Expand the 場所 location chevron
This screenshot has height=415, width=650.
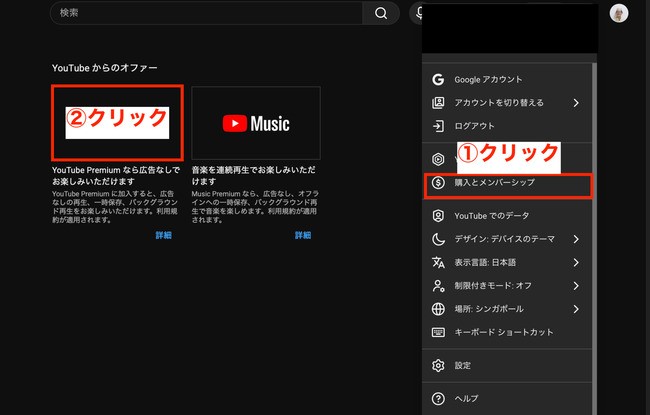click(x=576, y=309)
